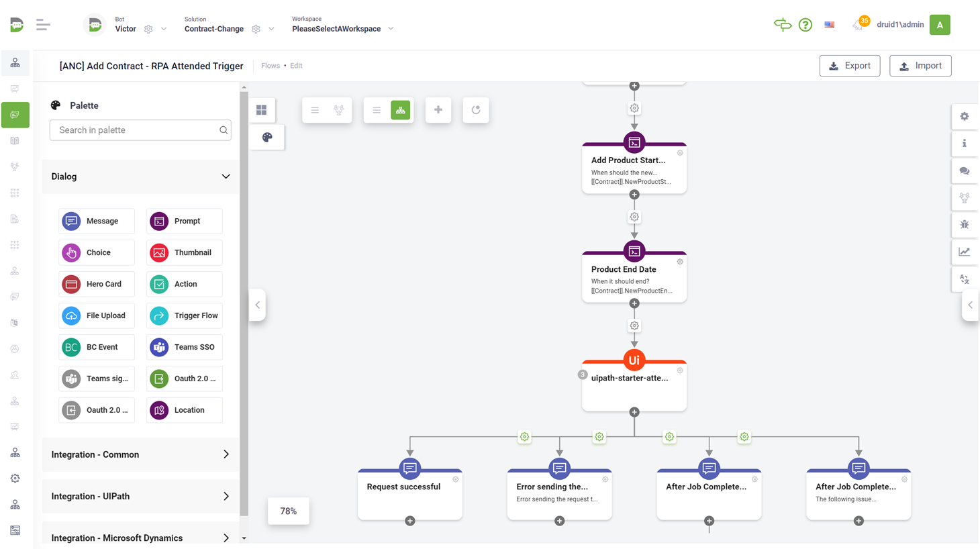
Task: Open the hamburger navigation menu
Action: tap(43, 26)
